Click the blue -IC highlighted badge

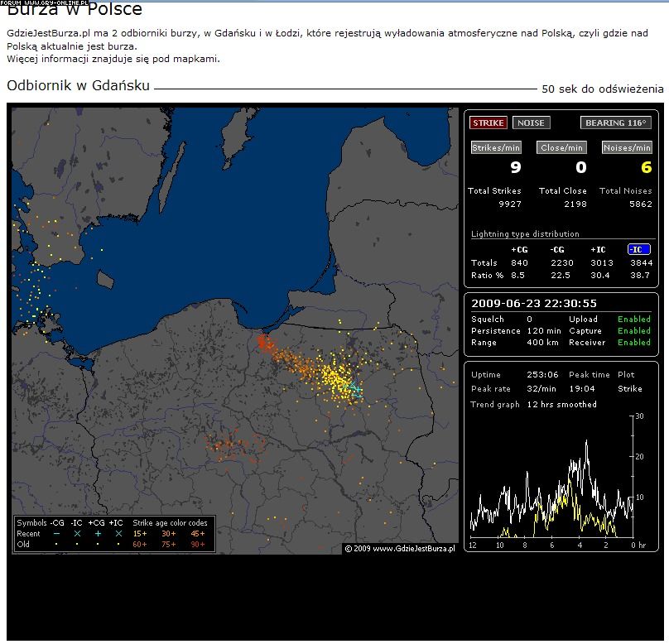638,249
